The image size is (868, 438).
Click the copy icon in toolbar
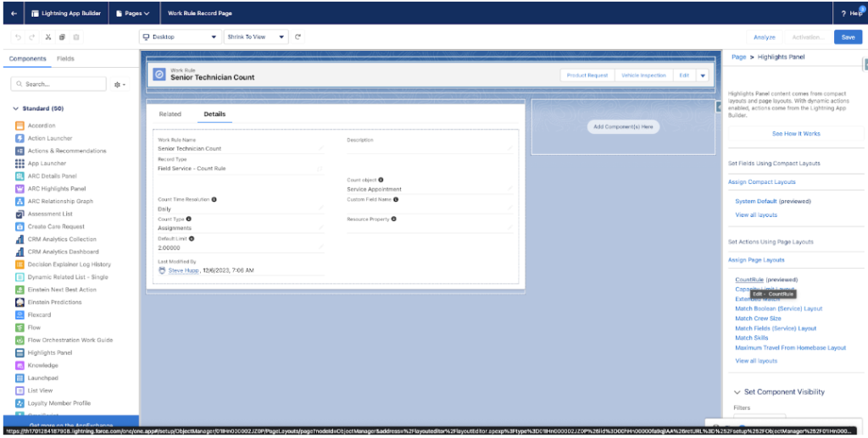(62, 37)
